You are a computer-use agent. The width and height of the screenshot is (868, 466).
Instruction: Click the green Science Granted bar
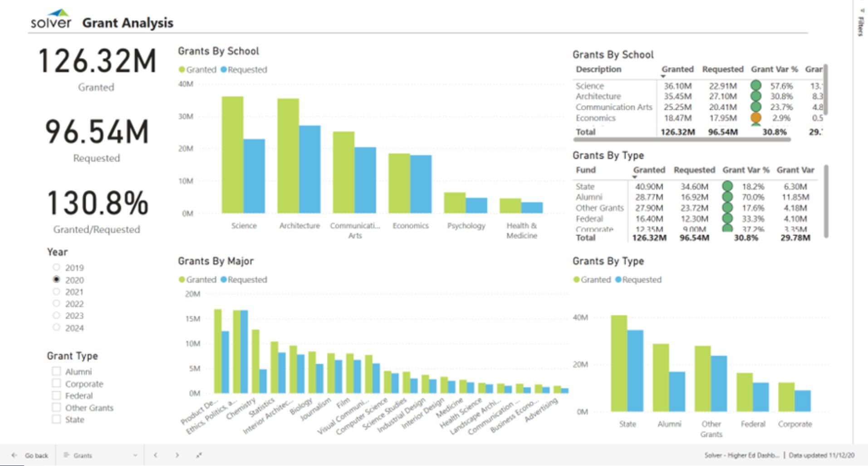pyautogui.click(x=232, y=154)
